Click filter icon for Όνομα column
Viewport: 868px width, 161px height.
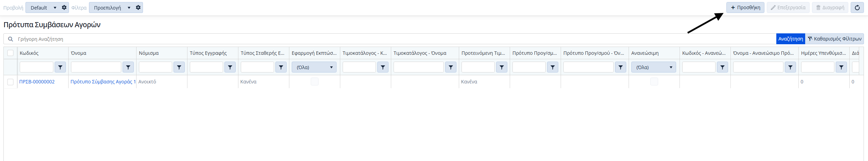pos(128,67)
